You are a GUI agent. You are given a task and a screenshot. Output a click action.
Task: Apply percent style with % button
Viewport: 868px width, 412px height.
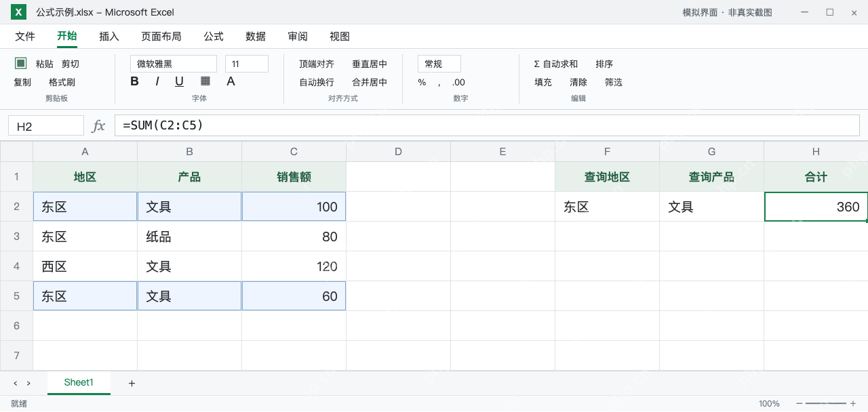pos(422,82)
